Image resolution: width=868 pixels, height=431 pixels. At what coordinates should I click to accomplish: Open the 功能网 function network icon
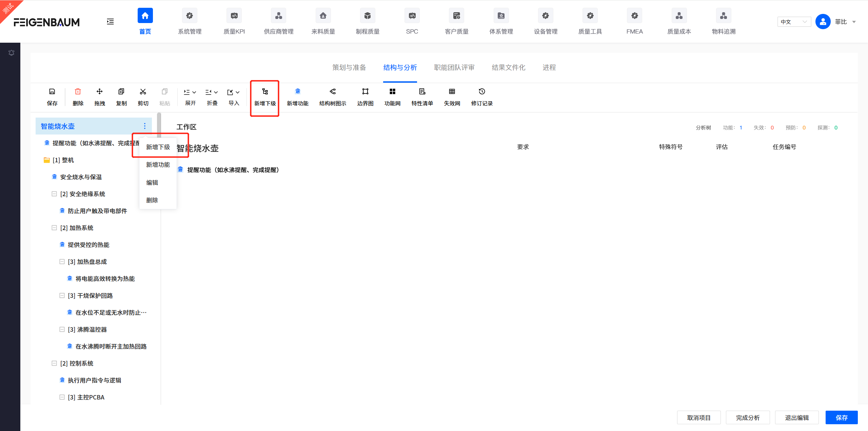tap(392, 96)
